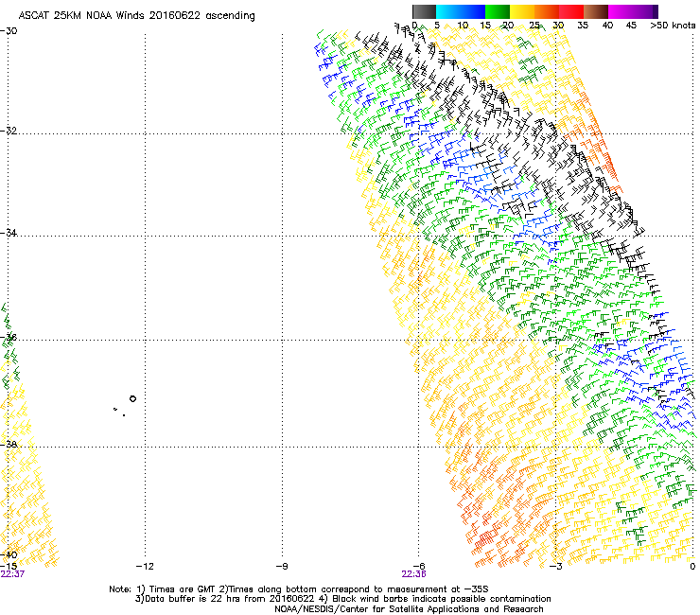Click the note line 'Times are GMT'
Screen dimensions: 700x615
click(182, 589)
